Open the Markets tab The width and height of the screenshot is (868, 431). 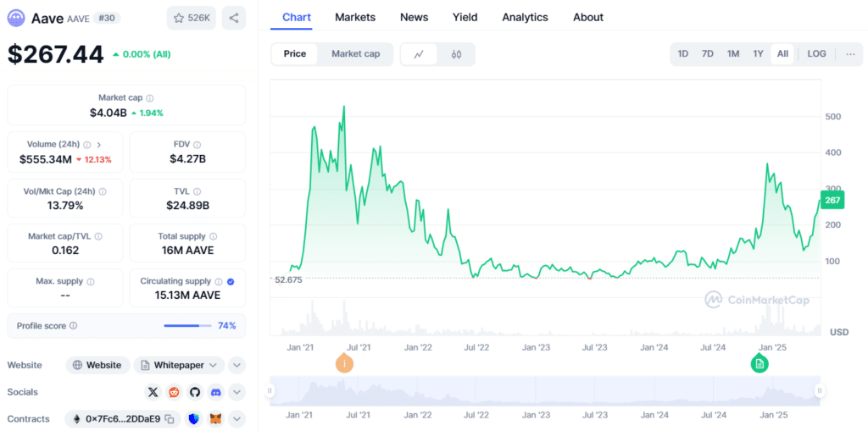tap(355, 17)
